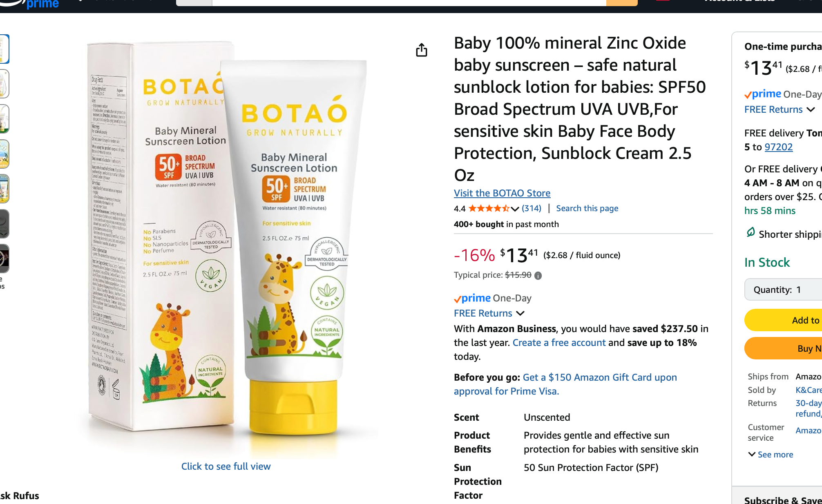Image resolution: width=822 pixels, height=504 pixels.
Task: Click Create a free account link
Action: 559,343
